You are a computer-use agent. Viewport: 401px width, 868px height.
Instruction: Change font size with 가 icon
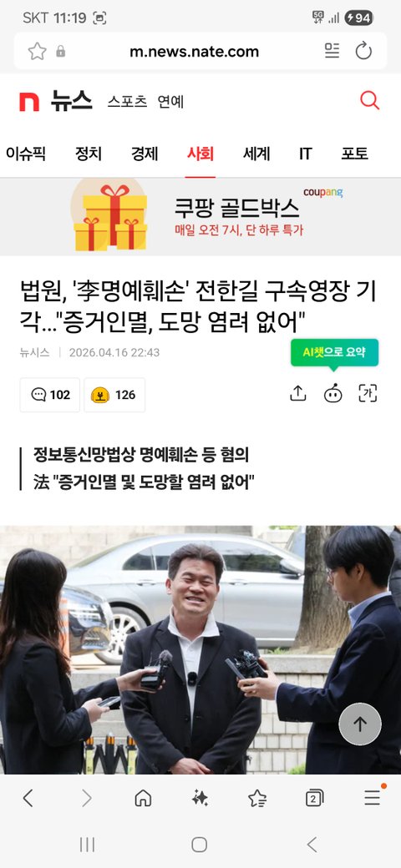368,394
